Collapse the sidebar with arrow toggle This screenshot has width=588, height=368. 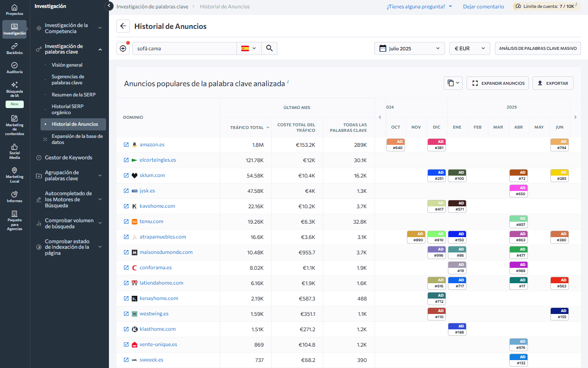click(x=109, y=6)
